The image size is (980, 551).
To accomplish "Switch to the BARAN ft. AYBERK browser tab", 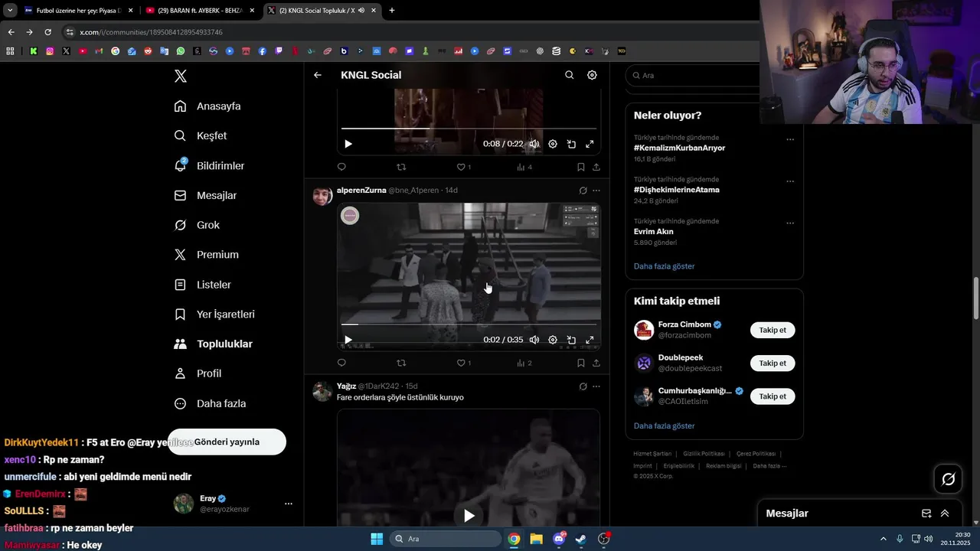I will (x=201, y=10).
